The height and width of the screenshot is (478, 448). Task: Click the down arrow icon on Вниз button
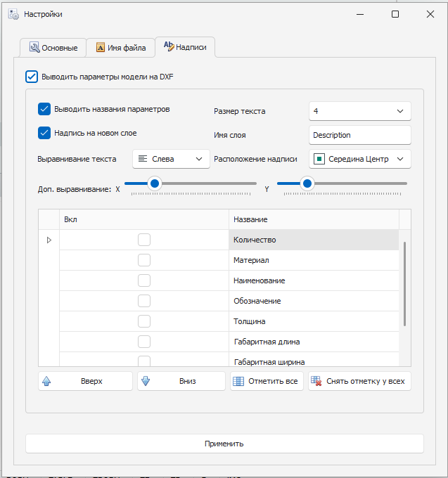(146, 382)
